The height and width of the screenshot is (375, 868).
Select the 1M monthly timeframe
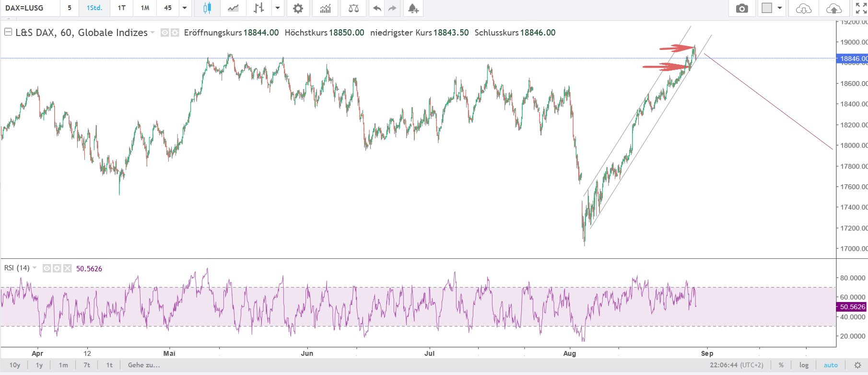(x=145, y=8)
